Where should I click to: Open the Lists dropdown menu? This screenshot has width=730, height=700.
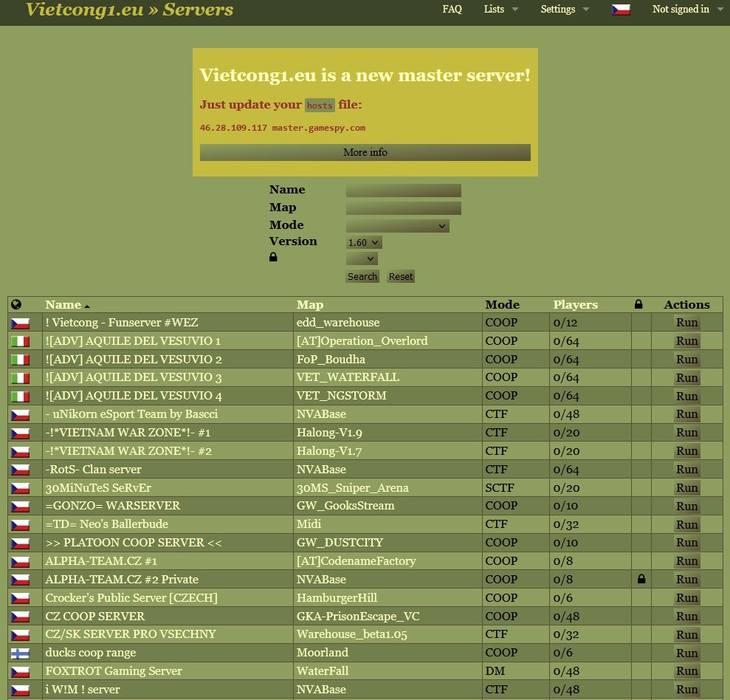[x=500, y=10]
